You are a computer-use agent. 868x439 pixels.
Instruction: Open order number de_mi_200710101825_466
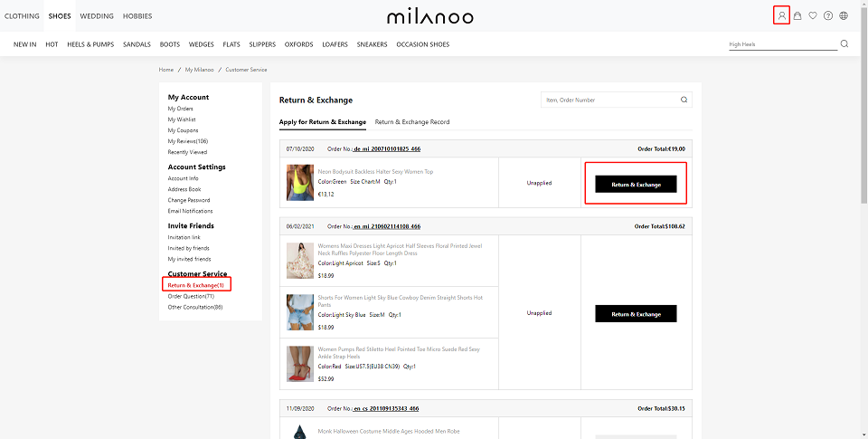(387, 149)
